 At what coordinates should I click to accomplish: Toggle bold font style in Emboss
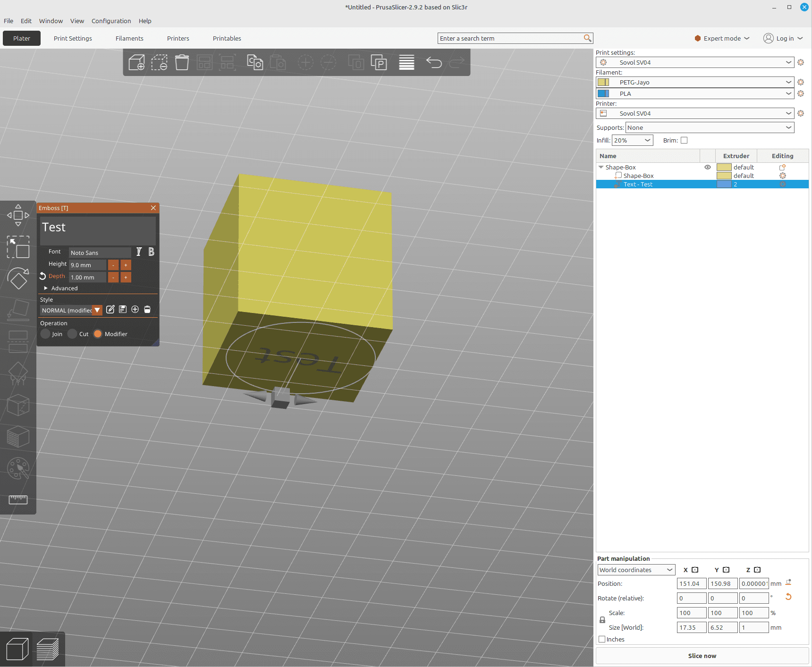[x=151, y=252]
